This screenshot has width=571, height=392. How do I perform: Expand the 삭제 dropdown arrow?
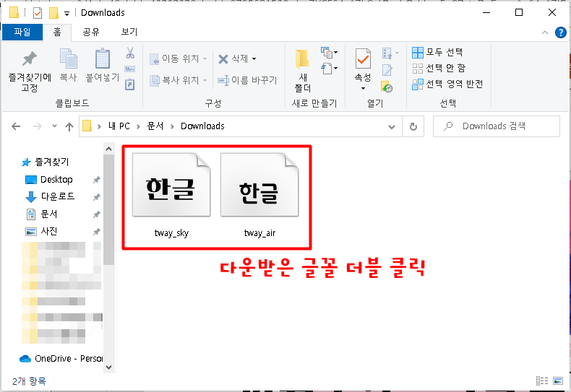(x=254, y=59)
